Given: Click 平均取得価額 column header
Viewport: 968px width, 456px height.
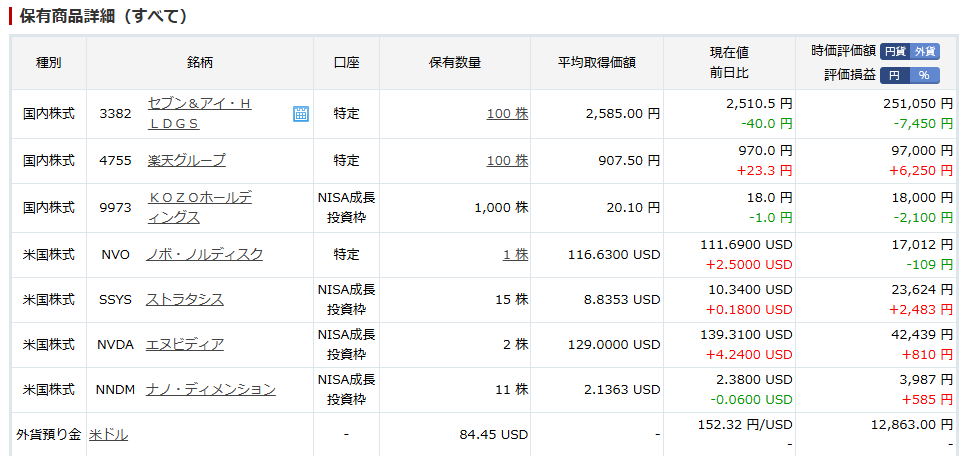Looking at the screenshot, I should [597, 62].
